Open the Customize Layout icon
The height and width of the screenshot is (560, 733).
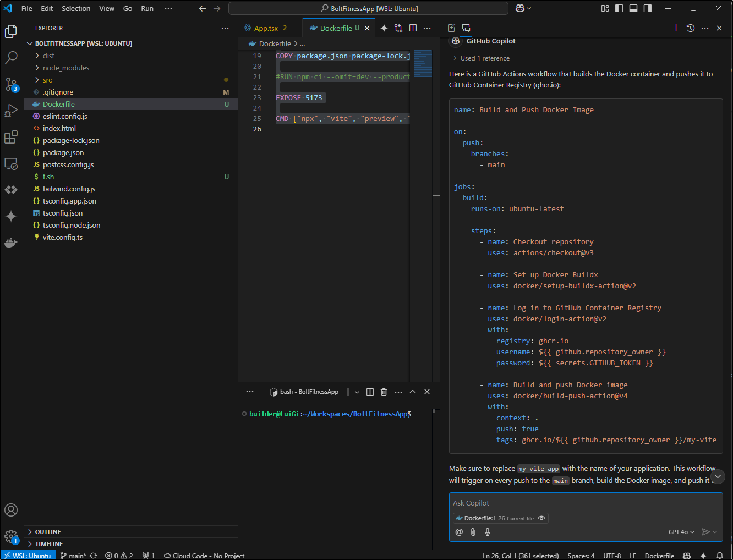[605, 8]
